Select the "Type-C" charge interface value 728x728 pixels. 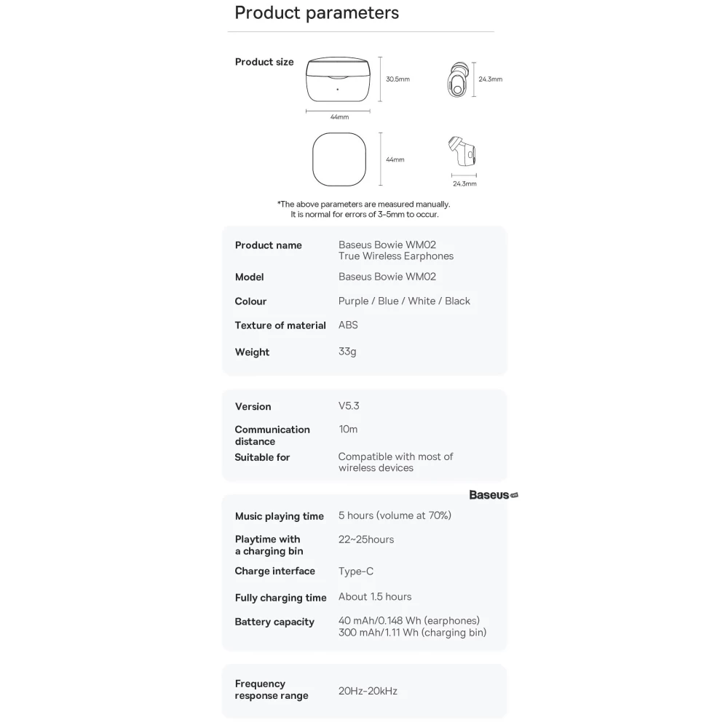point(356,571)
